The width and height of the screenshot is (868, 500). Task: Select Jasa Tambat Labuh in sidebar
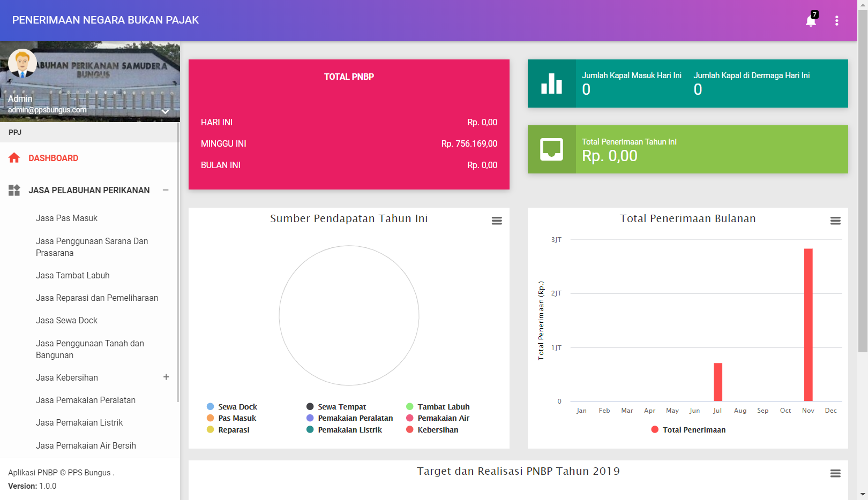72,276
